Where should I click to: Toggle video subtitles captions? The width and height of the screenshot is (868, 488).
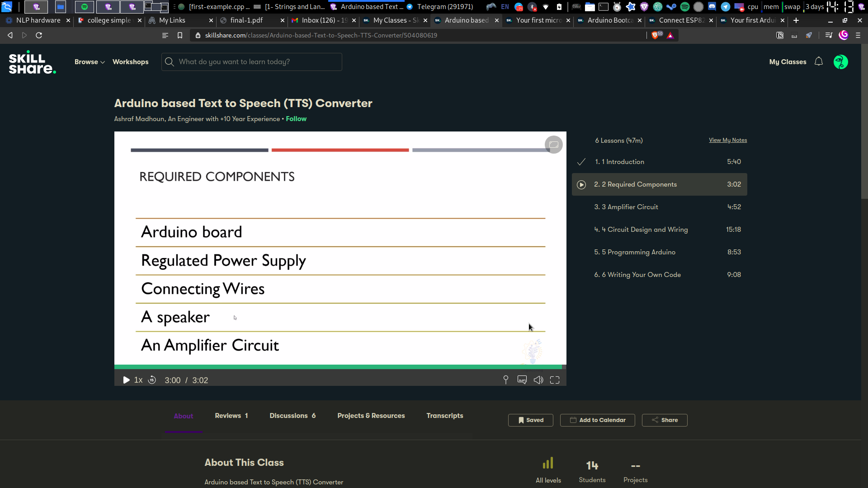522,380
